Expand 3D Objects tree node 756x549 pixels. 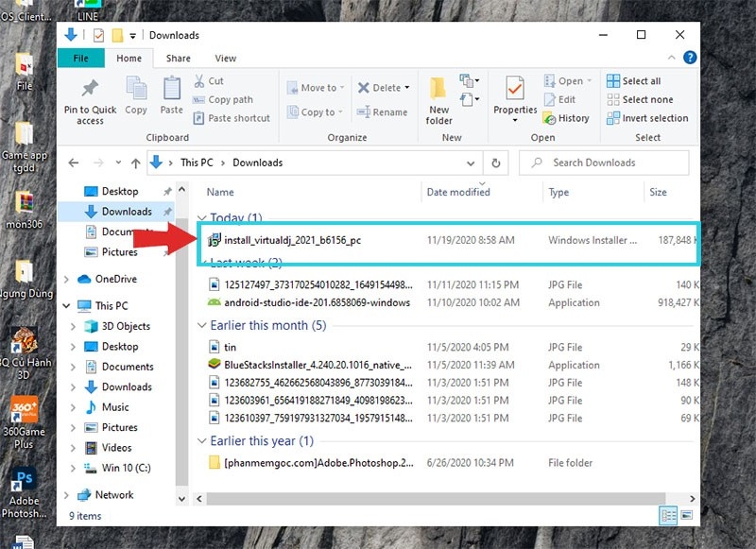click(74, 326)
